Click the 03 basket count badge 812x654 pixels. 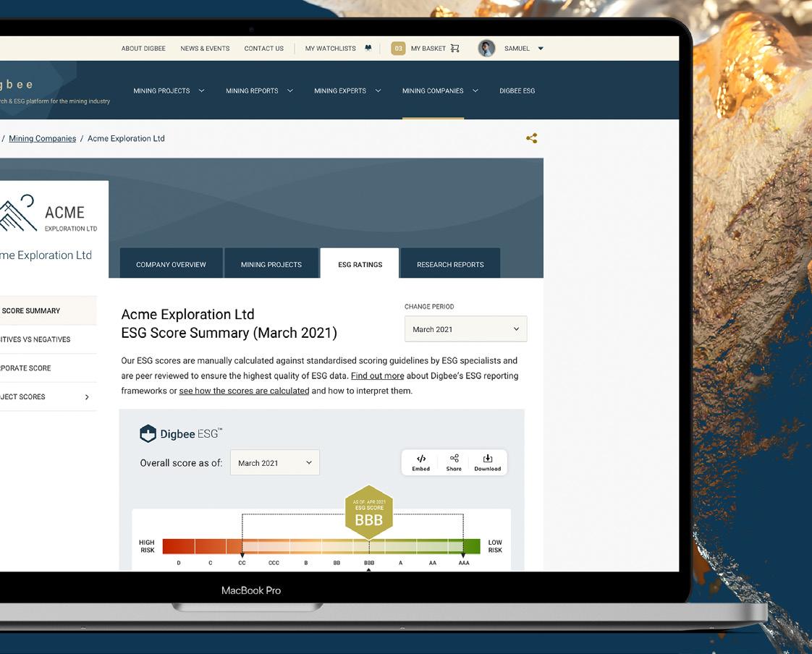(x=398, y=48)
